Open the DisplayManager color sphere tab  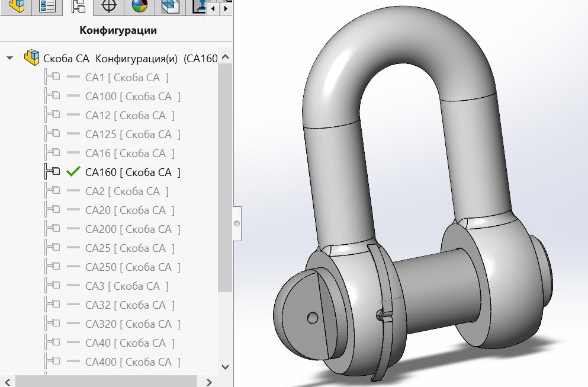click(x=140, y=7)
